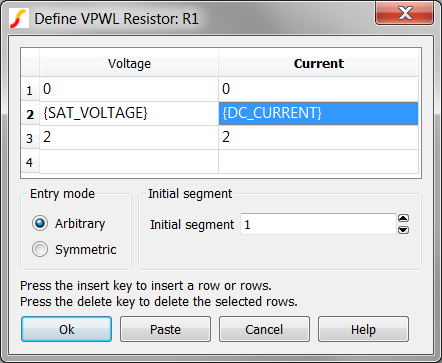Cancel the VPWL resistor dialog
Image resolution: width=442 pixels, height=363 pixels.
pyautogui.click(x=264, y=329)
